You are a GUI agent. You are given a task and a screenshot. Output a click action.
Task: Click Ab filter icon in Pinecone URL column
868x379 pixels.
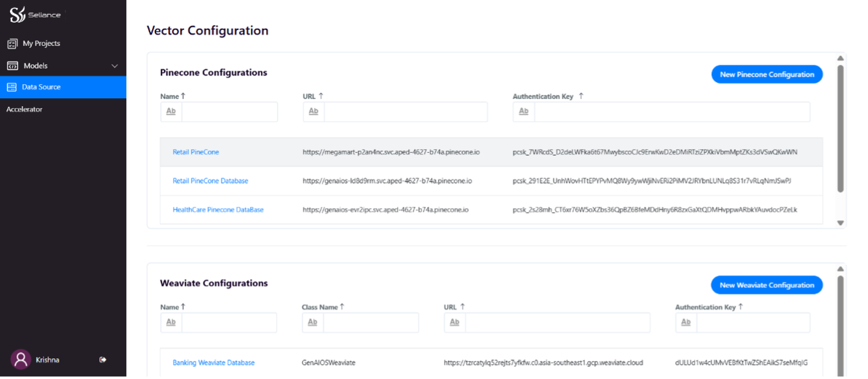click(x=314, y=111)
